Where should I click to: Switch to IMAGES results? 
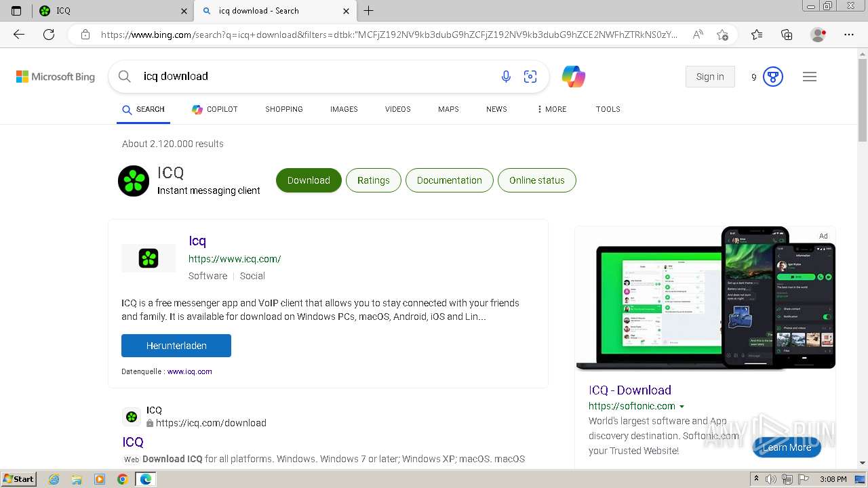point(344,109)
